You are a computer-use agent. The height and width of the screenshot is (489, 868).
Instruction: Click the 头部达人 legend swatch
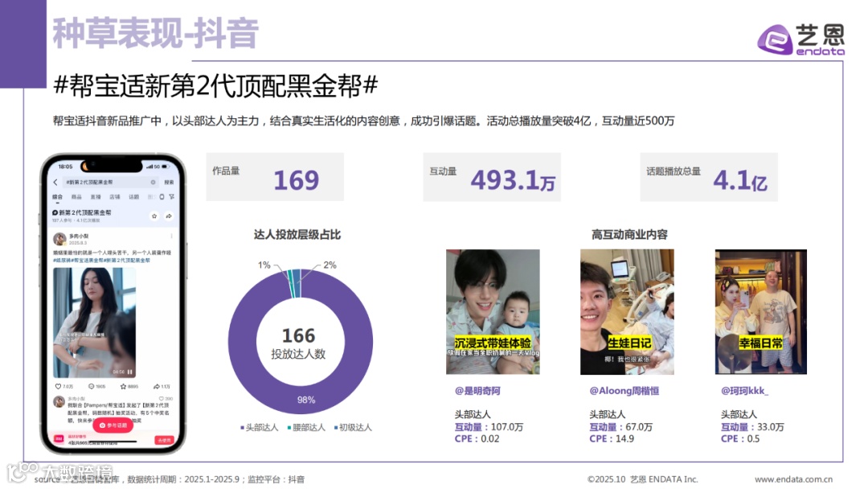pos(243,428)
